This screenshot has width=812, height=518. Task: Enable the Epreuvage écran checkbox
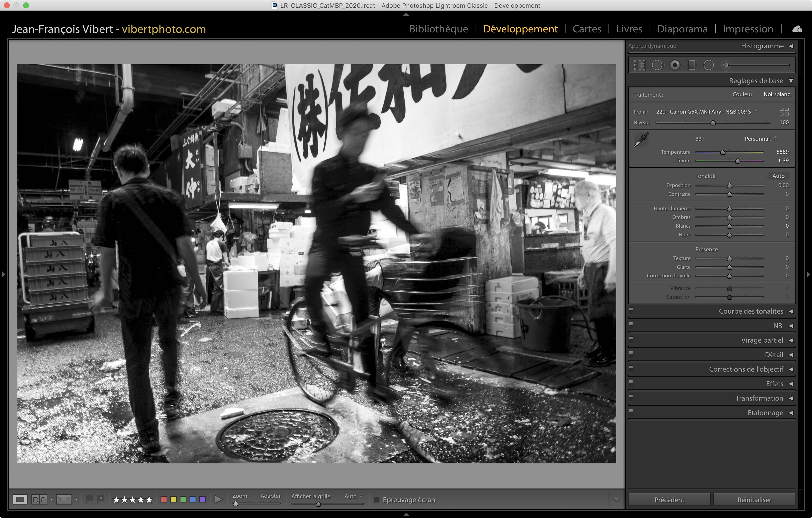(x=377, y=499)
